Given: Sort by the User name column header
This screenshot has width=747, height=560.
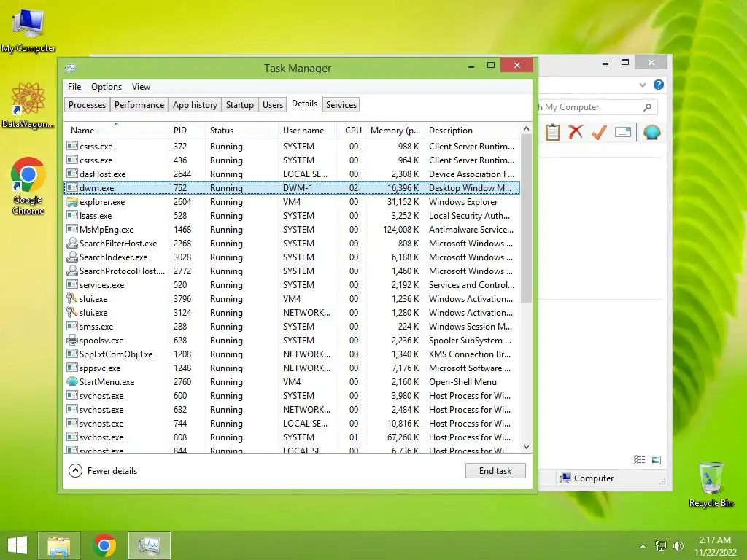Looking at the screenshot, I should tap(307, 130).
